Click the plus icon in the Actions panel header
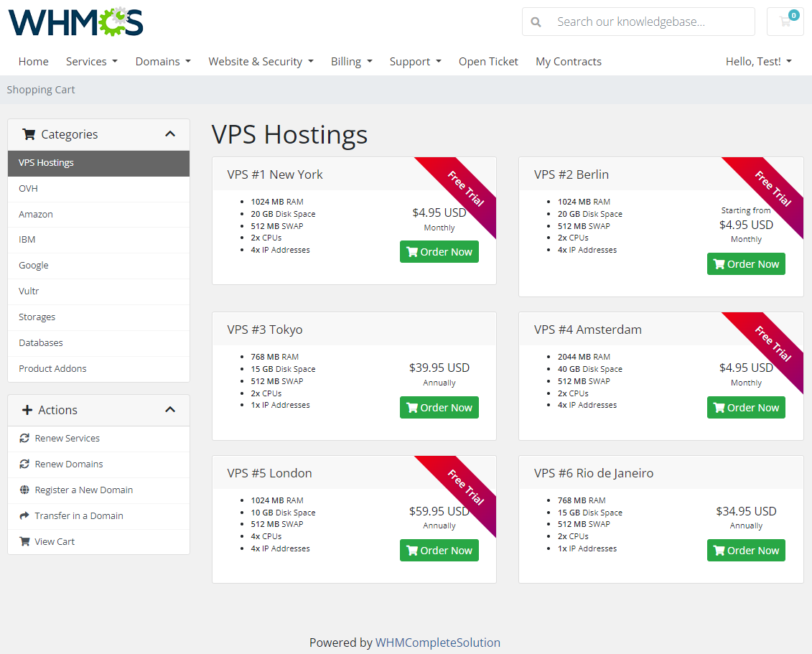This screenshot has width=812, height=654. 27,409
